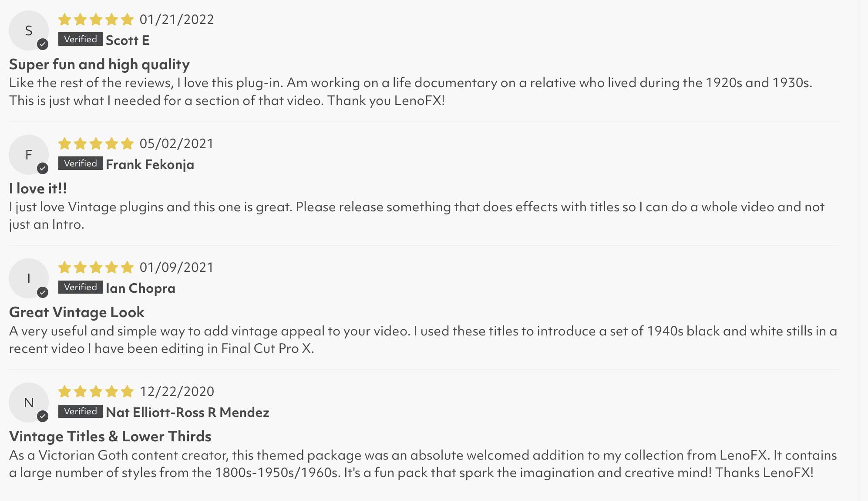Click the "I love it!!" review title
The image size is (868, 501).
point(38,189)
